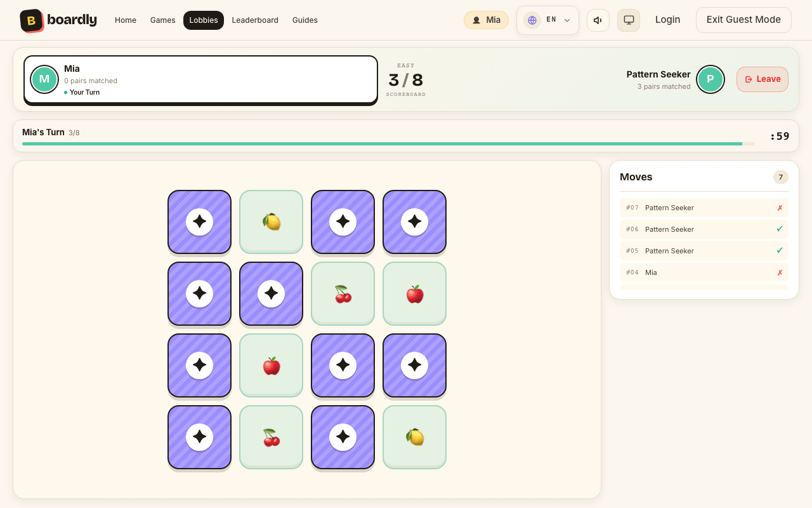Click Pattern Seeker's P avatar
This screenshot has height=508, width=812.
pos(710,79)
